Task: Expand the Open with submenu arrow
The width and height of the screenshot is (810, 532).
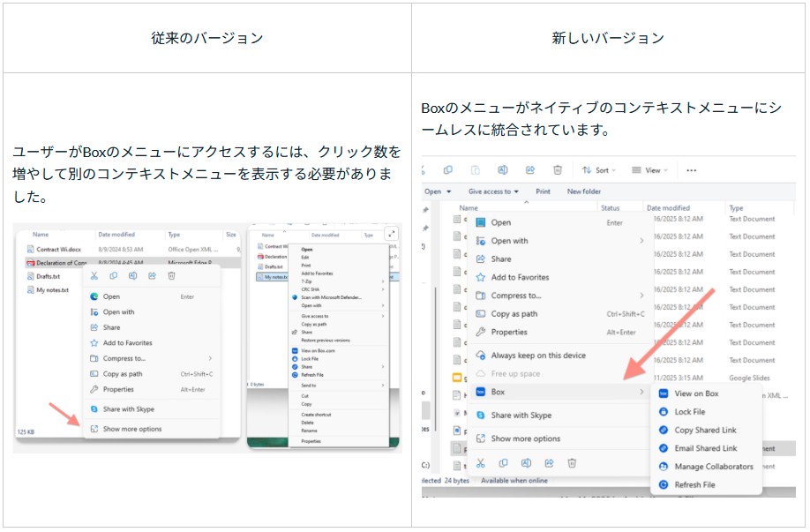Action: click(x=641, y=241)
